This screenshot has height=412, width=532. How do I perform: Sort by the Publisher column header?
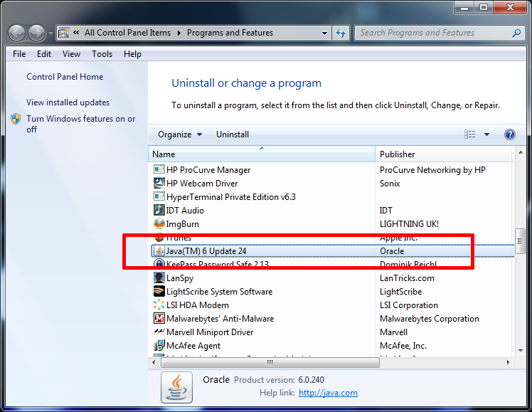pyautogui.click(x=445, y=154)
